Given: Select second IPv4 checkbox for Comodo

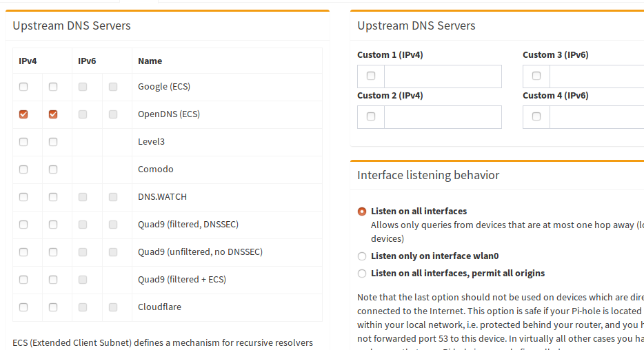Looking at the screenshot, I should (53, 169).
